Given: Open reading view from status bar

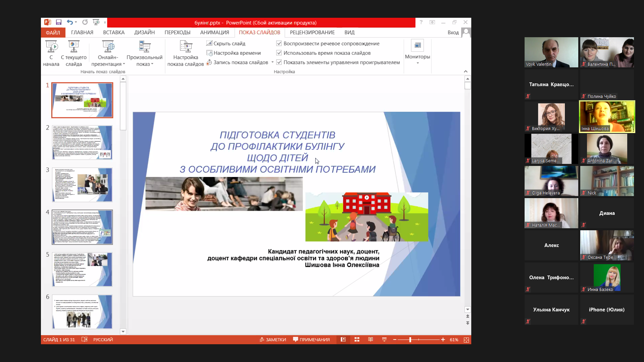Looking at the screenshot, I should (x=371, y=340).
